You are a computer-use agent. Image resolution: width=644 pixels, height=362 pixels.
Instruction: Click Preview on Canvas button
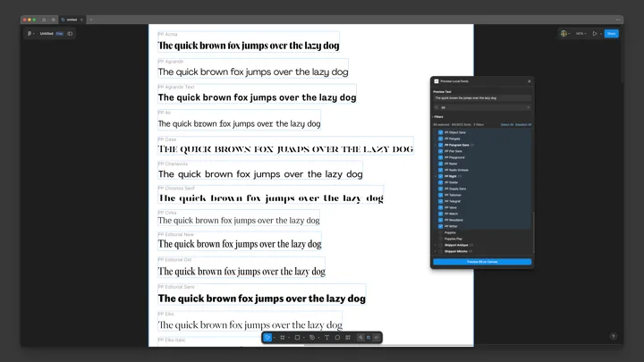[x=482, y=261]
